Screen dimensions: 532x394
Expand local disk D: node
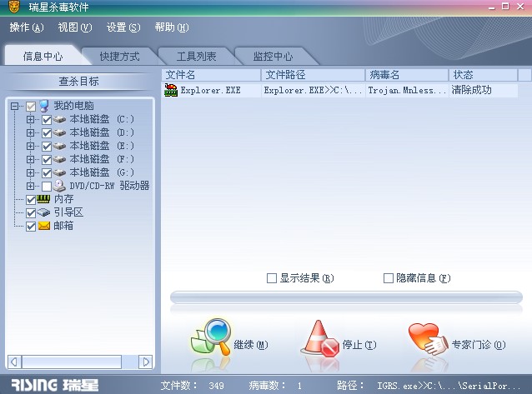point(30,133)
